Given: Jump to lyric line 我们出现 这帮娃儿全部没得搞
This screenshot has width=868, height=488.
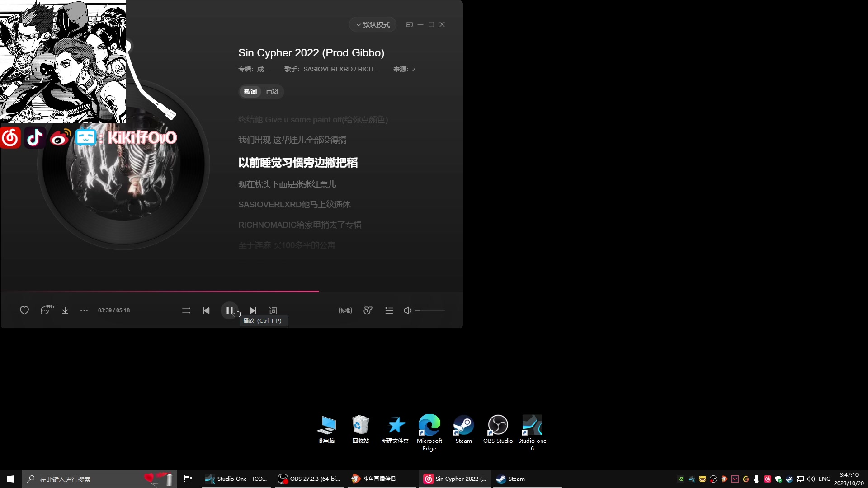Looking at the screenshot, I should pyautogui.click(x=292, y=140).
